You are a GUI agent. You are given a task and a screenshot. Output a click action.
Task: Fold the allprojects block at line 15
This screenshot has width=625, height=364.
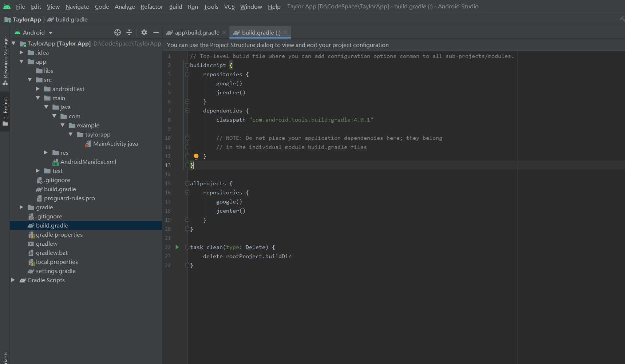[x=187, y=183]
